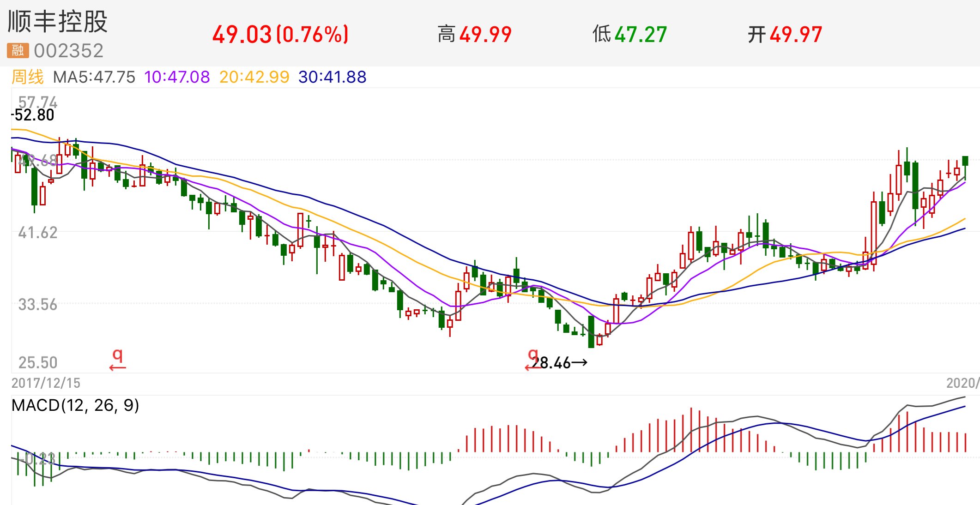Click the stock name 顺丰控股
This screenshot has height=505, width=980.
point(58,22)
